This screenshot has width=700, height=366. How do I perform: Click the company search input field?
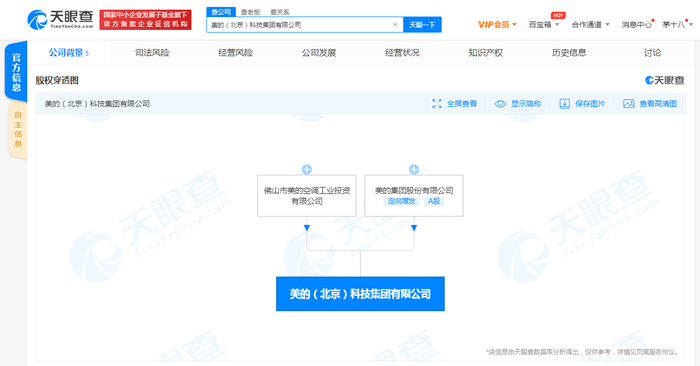tap(299, 25)
